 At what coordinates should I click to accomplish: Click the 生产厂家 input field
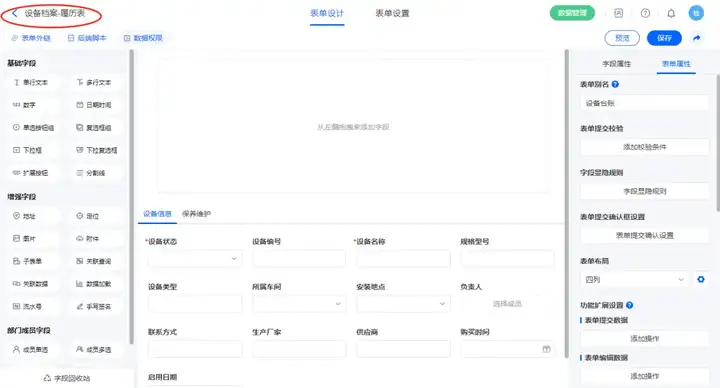coord(299,349)
